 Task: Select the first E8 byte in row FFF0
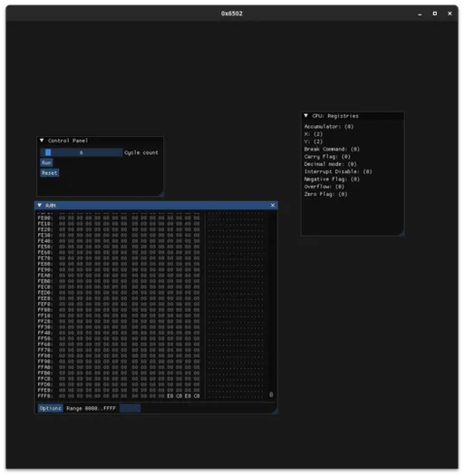coord(170,396)
